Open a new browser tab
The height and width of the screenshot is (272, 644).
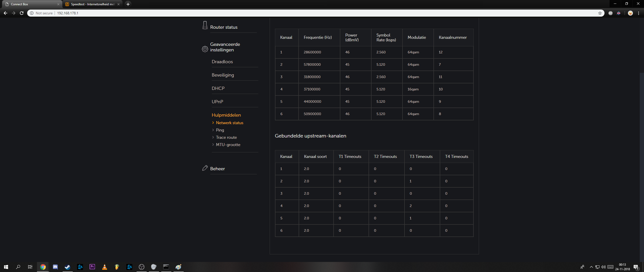[128, 4]
